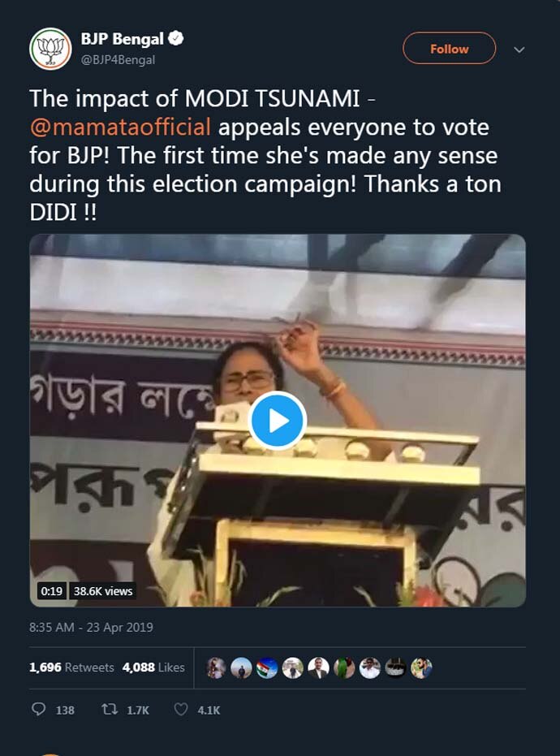Image resolution: width=560 pixels, height=756 pixels.
Task: Click the verified badge beside BJP Bengal
Action: coord(175,39)
